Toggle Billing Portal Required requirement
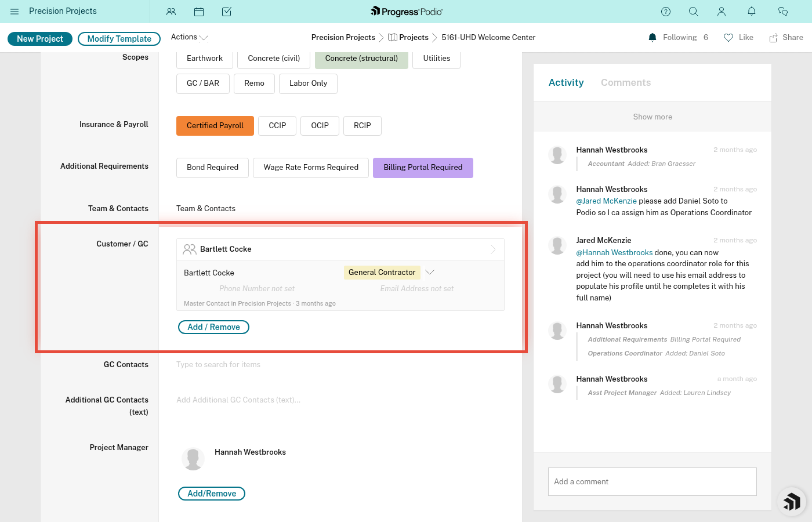 (x=423, y=168)
